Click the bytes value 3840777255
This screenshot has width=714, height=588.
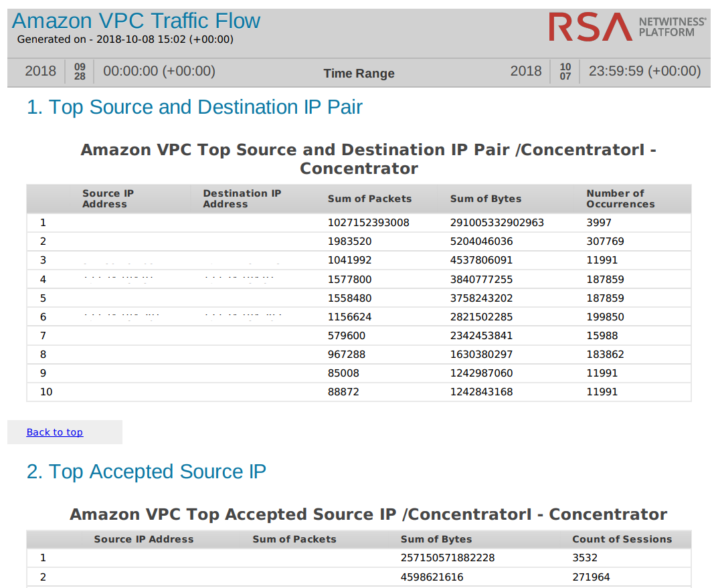coord(481,280)
